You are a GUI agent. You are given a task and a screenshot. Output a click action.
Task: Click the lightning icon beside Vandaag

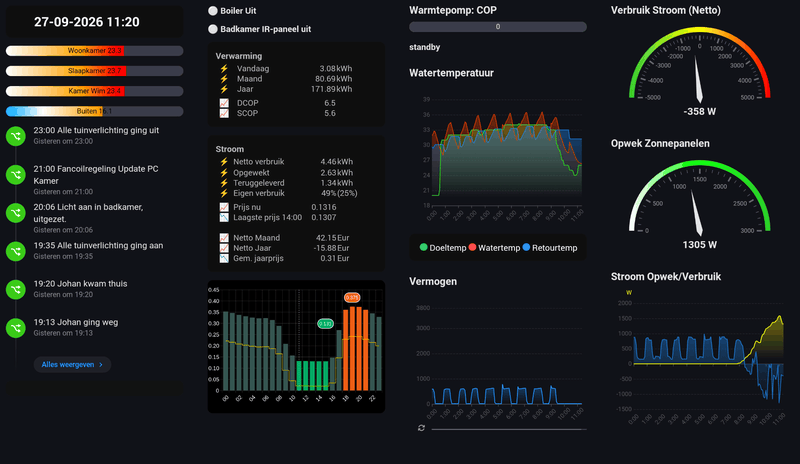point(224,68)
